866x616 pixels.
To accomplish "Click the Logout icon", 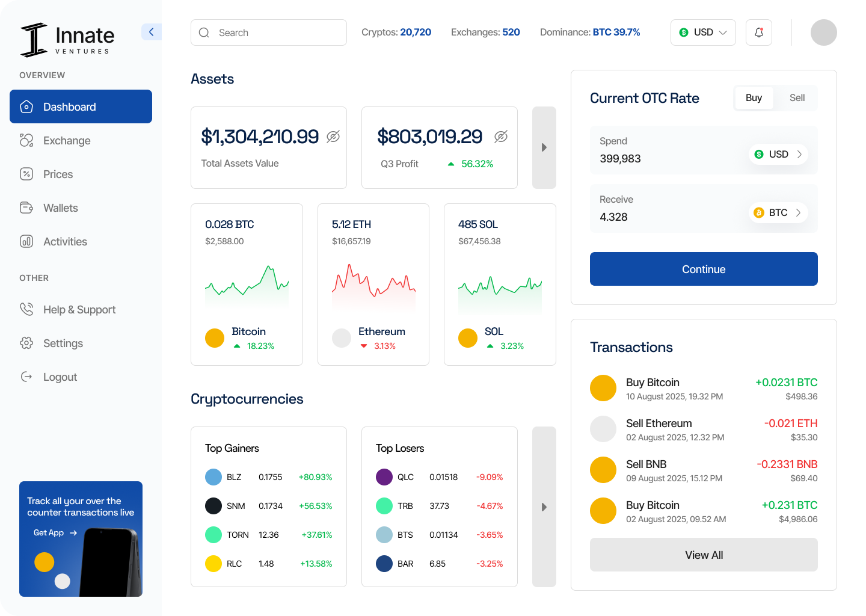I will (x=26, y=377).
